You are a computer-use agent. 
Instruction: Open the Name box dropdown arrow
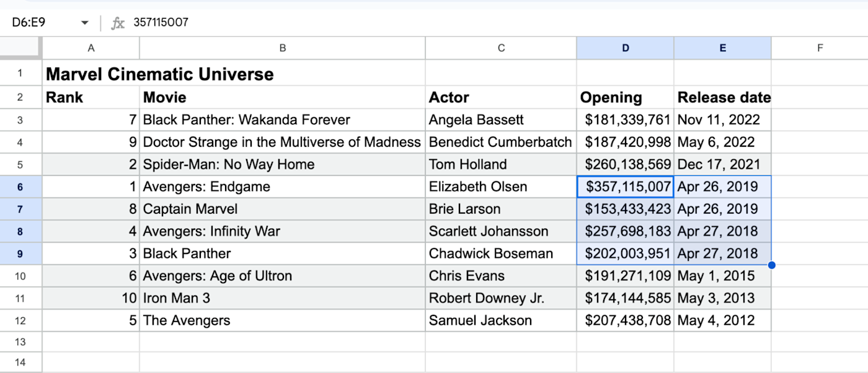[x=85, y=23]
